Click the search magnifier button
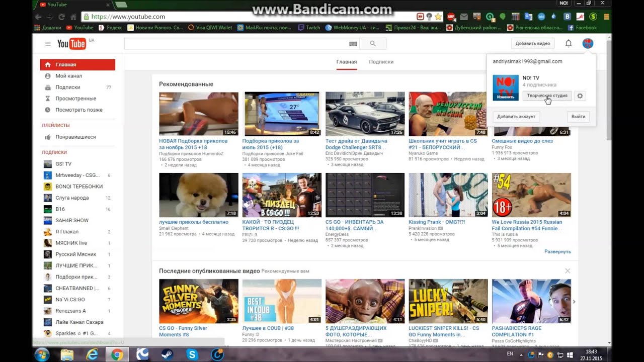The width and height of the screenshot is (644, 362). point(373,44)
